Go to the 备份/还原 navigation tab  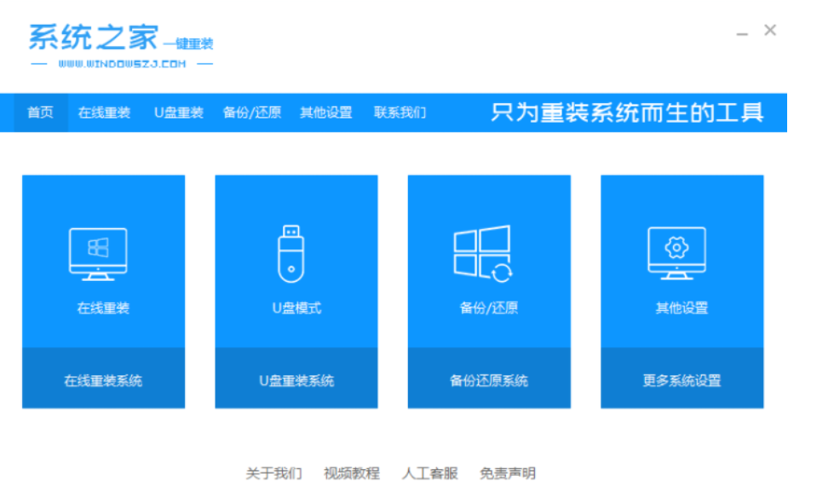coord(252,112)
